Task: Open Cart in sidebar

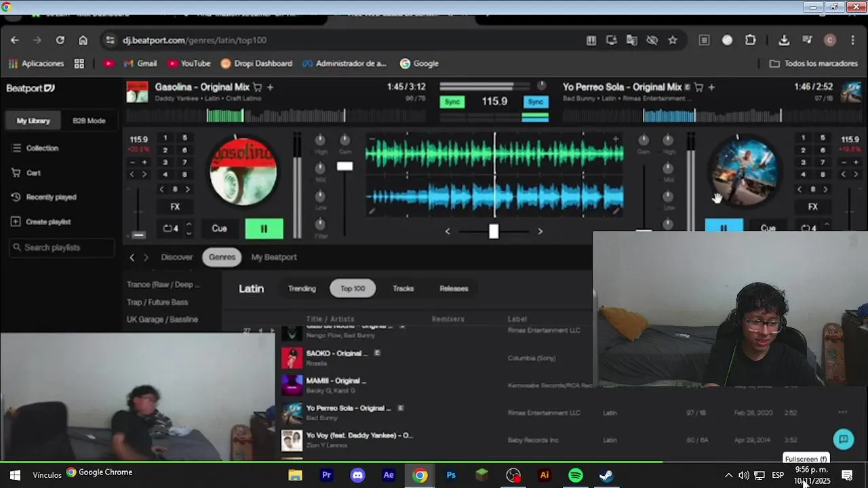Action: tap(27, 173)
